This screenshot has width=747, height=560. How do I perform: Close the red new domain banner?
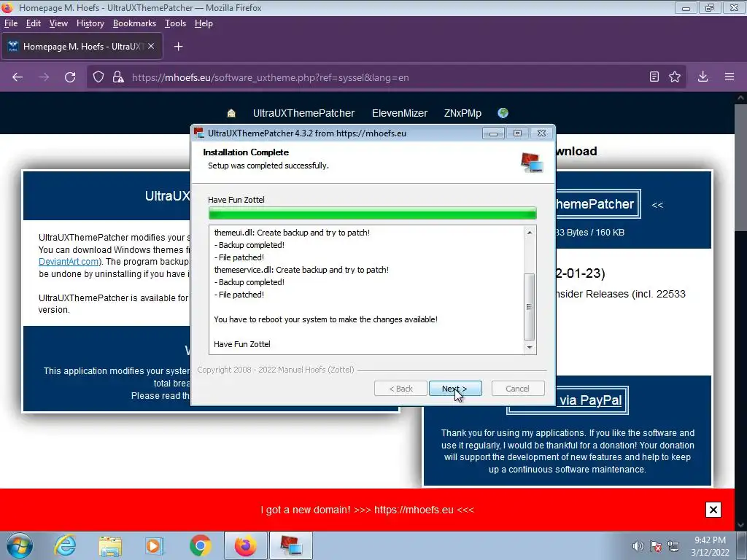coord(713,510)
